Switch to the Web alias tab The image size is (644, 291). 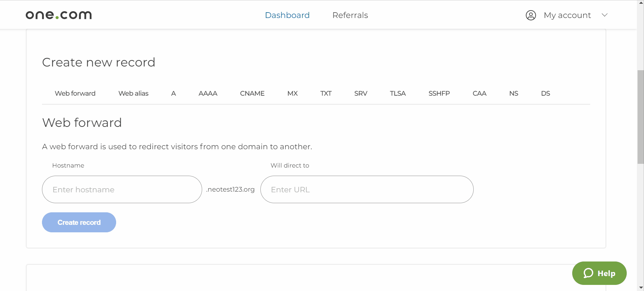[133, 93]
